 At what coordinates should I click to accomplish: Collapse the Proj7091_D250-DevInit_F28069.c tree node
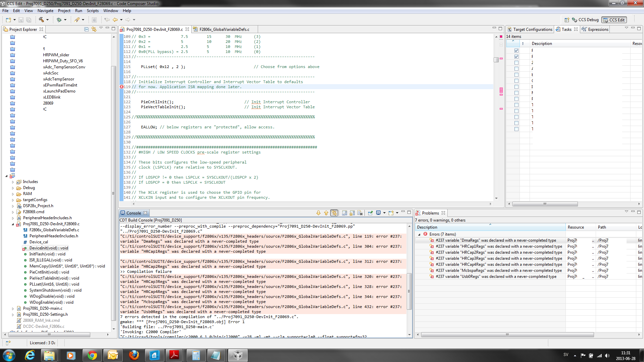(x=13, y=224)
